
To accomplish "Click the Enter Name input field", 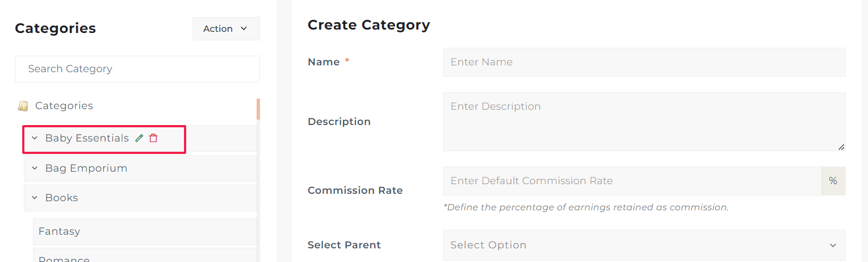I will pyautogui.click(x=644, y=62).
